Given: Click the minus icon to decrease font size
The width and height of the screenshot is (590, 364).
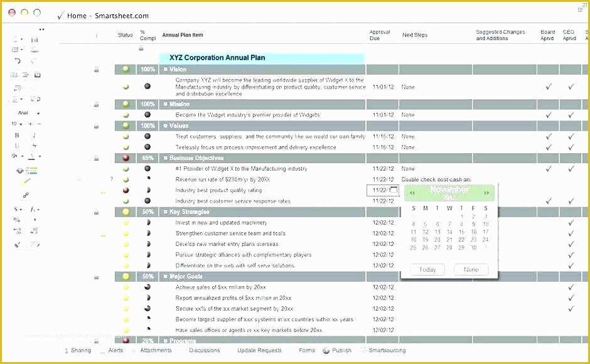Looking at the screenshot, I should click(x=39, y=124).
